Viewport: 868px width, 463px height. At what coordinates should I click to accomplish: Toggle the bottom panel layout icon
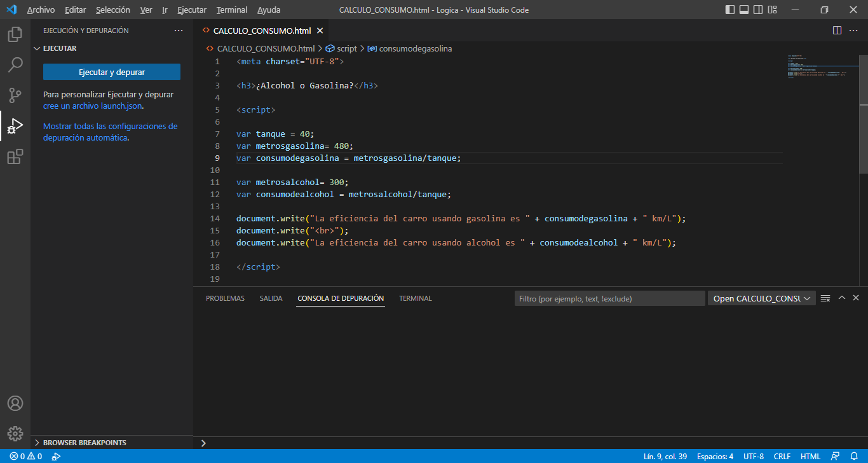744,10
